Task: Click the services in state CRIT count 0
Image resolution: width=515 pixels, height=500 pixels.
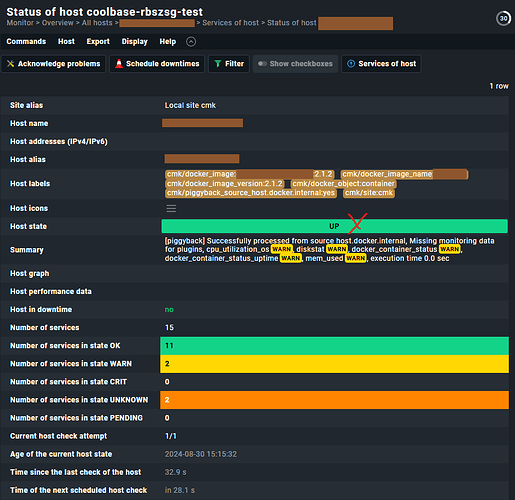Action: [x=167, y=382]
